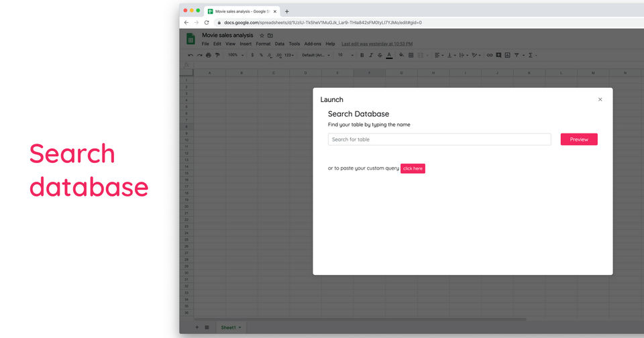
Task: Select column A header
Action: [x=209, y=72]
